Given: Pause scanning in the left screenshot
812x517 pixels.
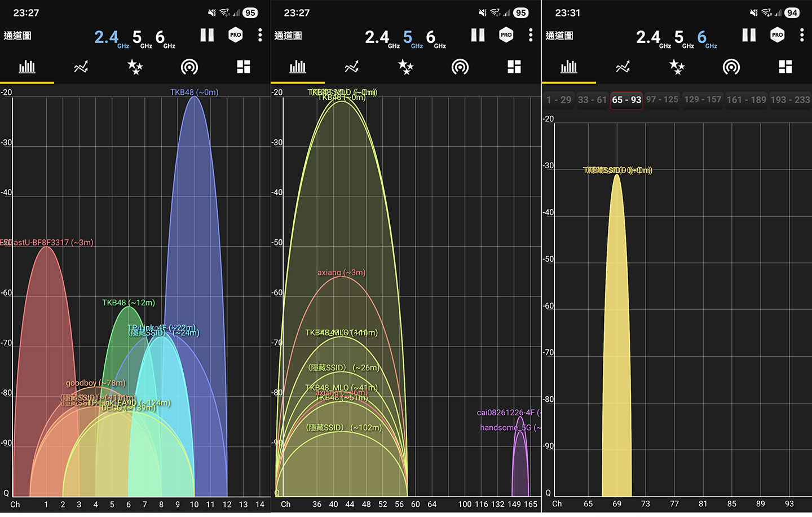Looking at the screenshot, I should [x=207, y=36].
